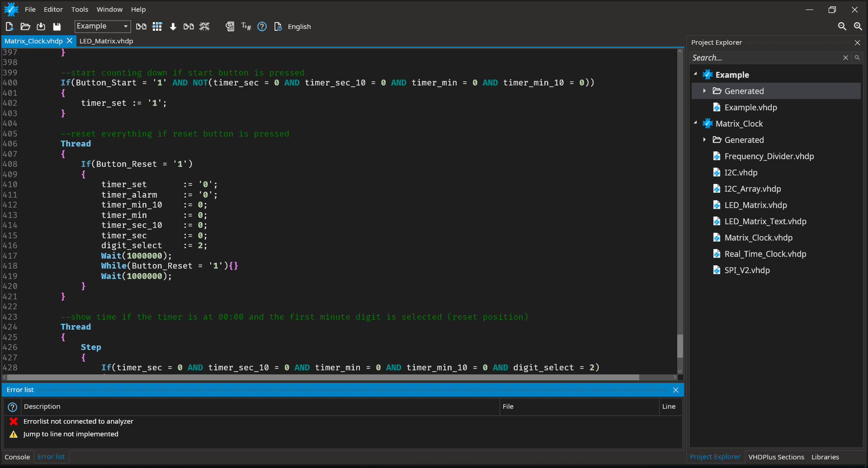Click the English language label
This screenshot has height=468, width=868.
299,27
